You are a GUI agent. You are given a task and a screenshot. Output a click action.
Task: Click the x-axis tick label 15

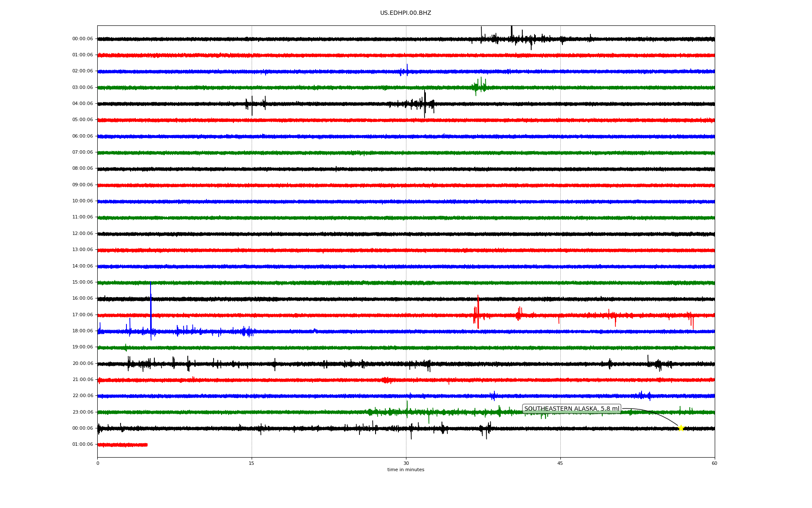252,463
